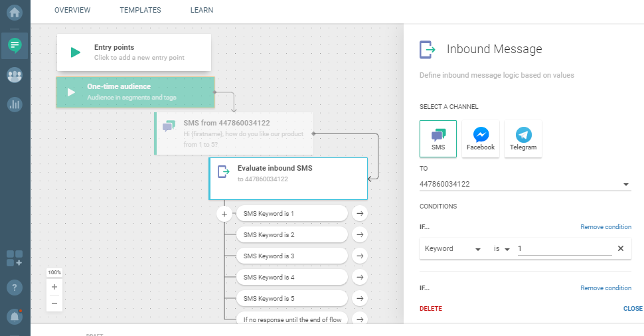Click the keyword value field containing 1
644x336 pixels.
pyautogui.click(x=564, y=248)
